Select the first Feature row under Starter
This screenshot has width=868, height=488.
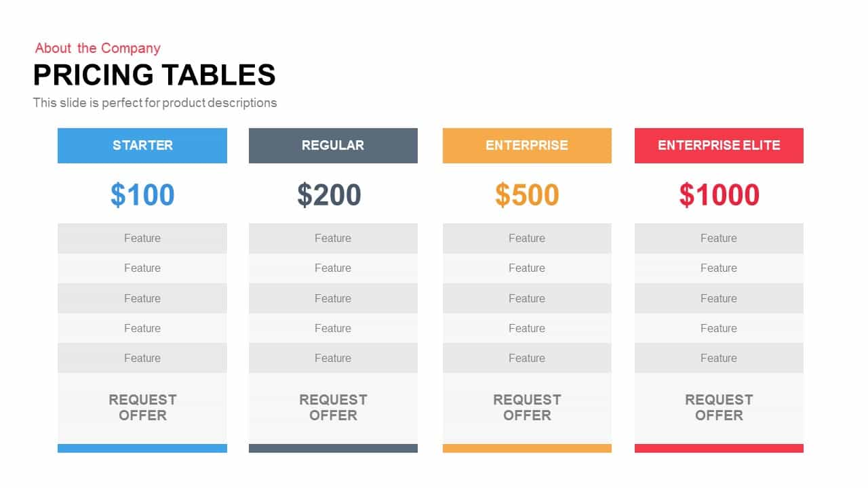point(142,239)
